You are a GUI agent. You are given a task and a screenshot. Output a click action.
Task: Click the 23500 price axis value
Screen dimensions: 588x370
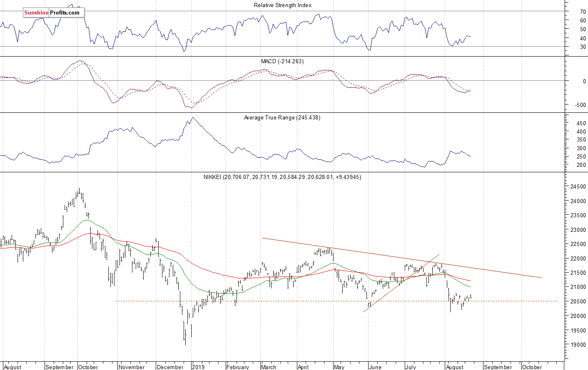(x=578, y=216)
